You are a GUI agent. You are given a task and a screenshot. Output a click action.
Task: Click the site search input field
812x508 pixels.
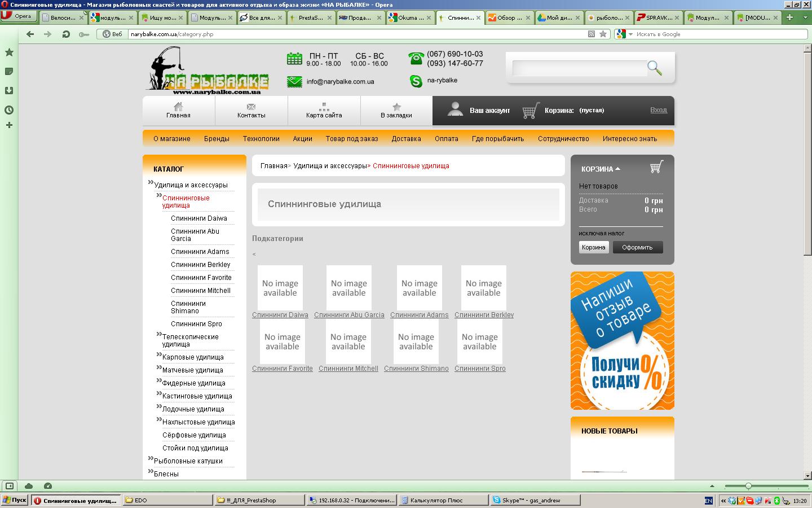point(579,68)
